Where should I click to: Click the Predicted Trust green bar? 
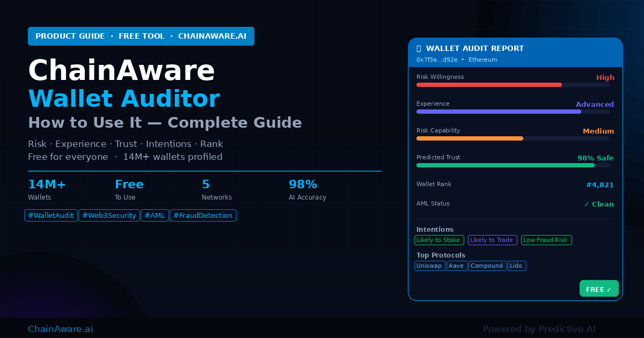click(506, 165)
